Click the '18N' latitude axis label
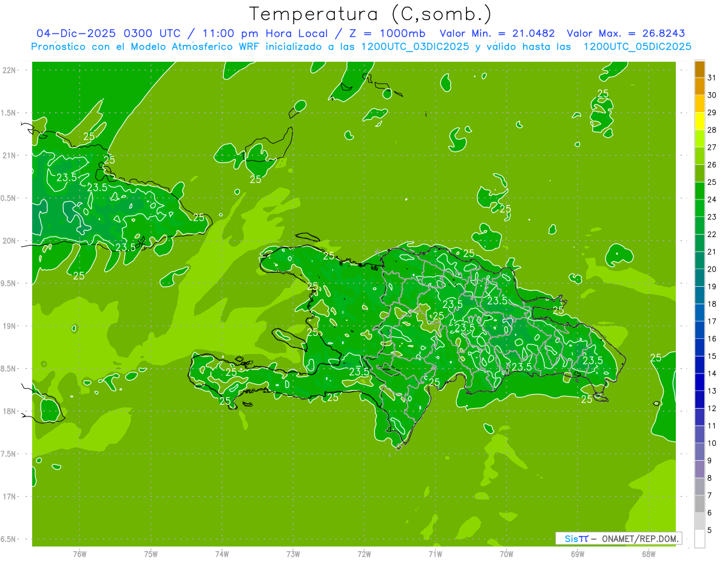Screen dimensions: 728x562 [10, 411]
